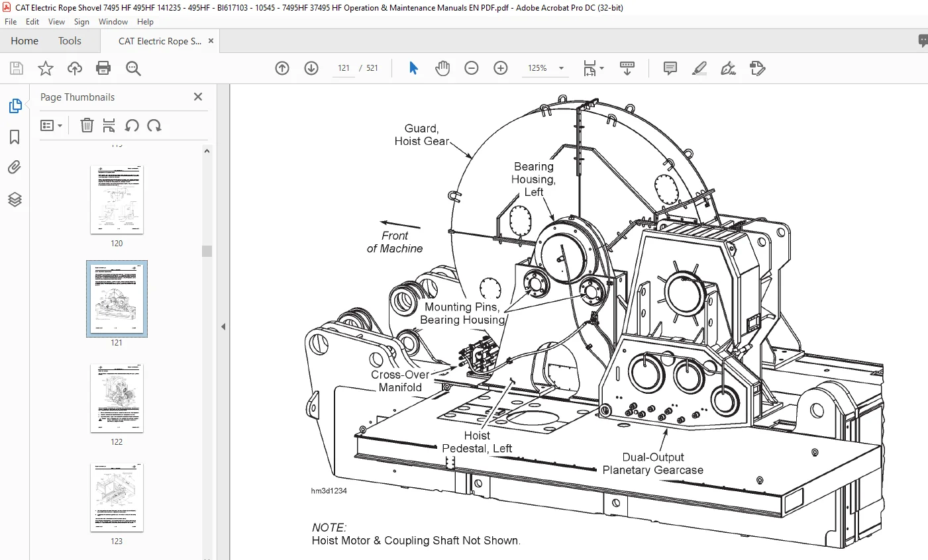The width and height of the screenshot is (928, 560).
Task: Activate the hand pan tool
Action: [442, 68]
